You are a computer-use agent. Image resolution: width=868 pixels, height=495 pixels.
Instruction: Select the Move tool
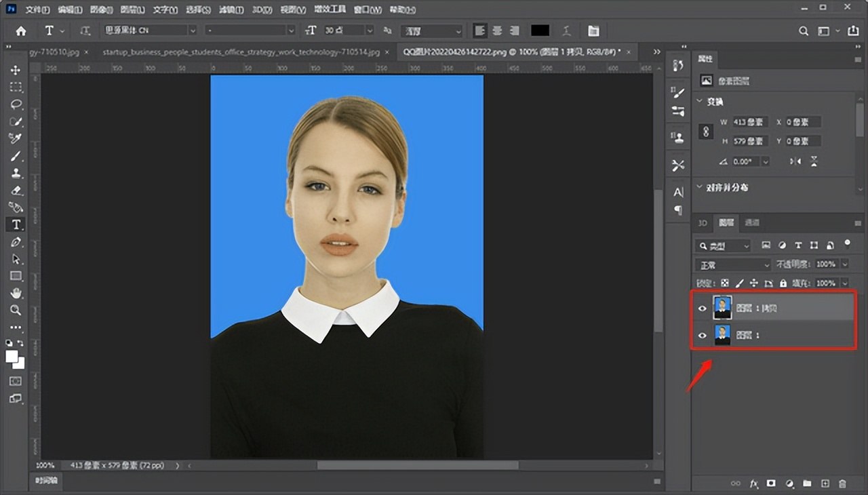16,70
